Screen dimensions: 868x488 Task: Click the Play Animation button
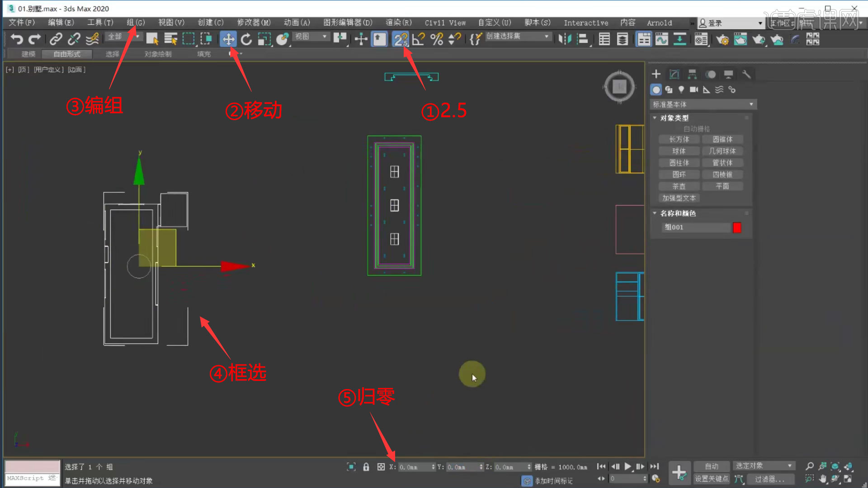tap(627, 466)
